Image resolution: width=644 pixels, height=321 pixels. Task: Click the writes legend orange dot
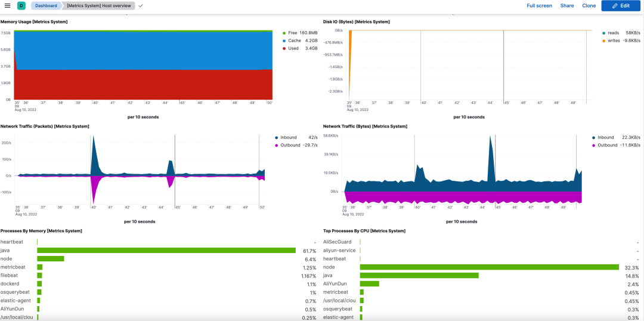603,41
